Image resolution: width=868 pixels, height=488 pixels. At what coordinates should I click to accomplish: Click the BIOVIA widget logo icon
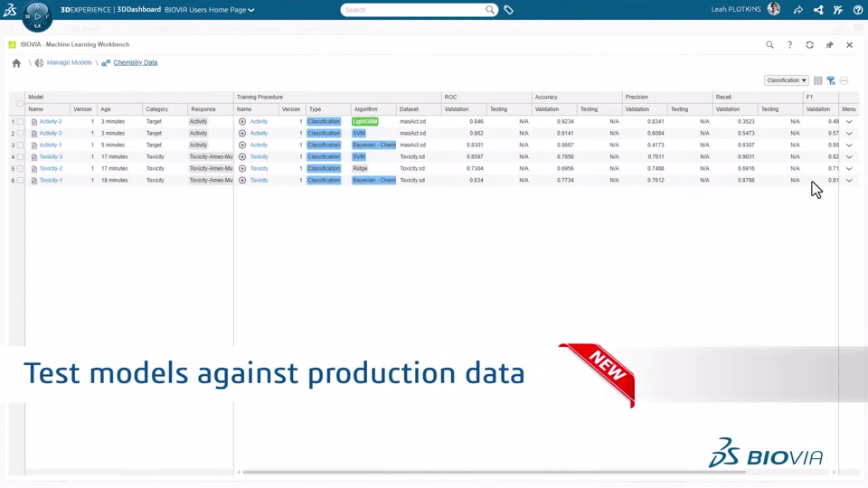pos(12,45)
